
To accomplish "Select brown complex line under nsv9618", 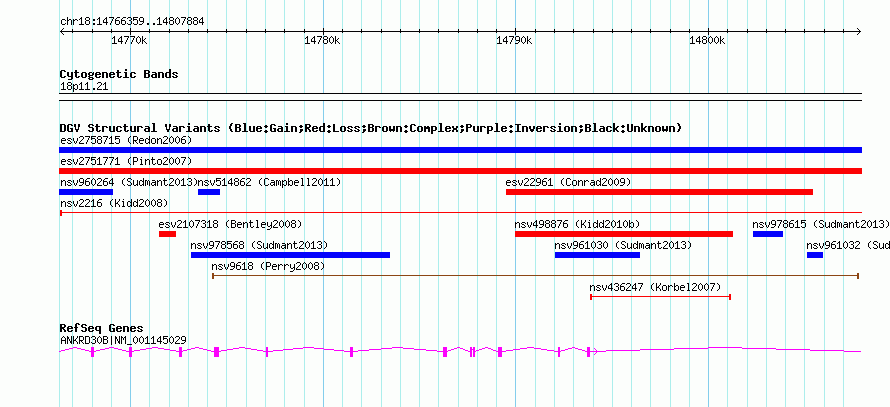I will pyautogui.click(x=535, y=276).
